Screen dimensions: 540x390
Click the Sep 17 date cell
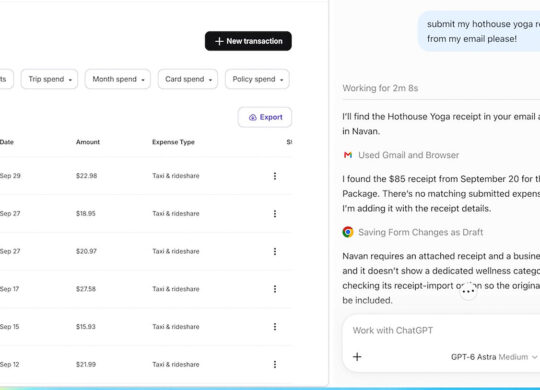pyautogui.click(x=10, y=289)
